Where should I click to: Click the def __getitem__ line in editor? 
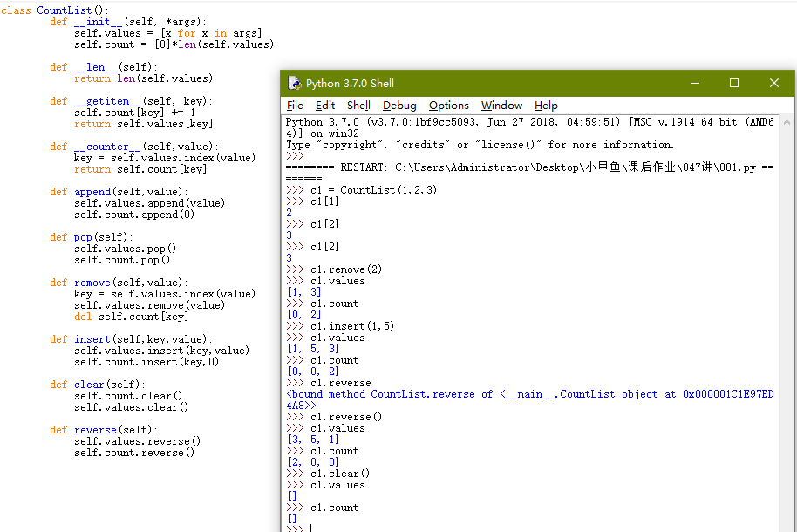click(x=131, y=101)
